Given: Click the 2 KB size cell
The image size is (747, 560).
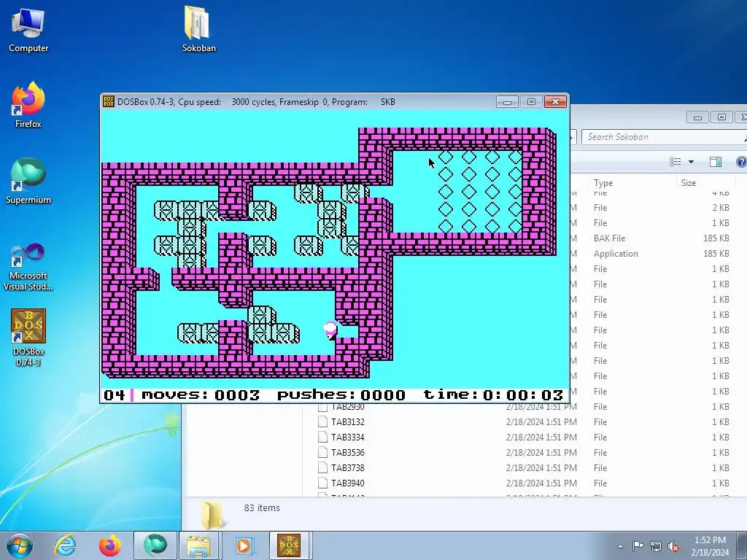Looking at the screenshot, I should tap(721, 208).
